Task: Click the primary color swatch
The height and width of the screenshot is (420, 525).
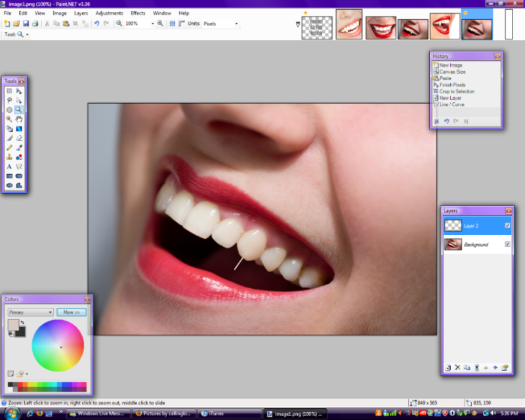Action: pyautogui.click(x=13, y=325)
